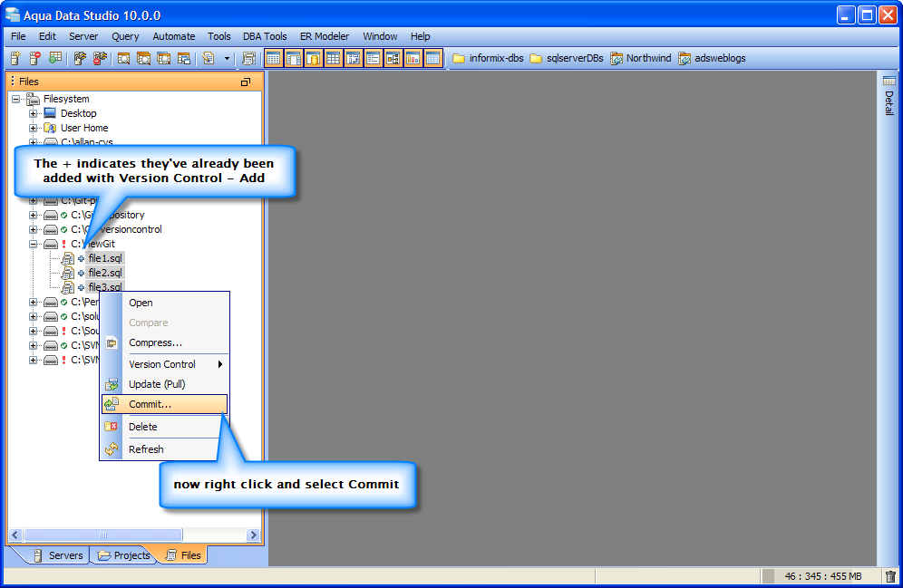Click the grid icon with green circle
Image resolution: width=903 pixels, height=588 pixels.
[x=55, y=58]
